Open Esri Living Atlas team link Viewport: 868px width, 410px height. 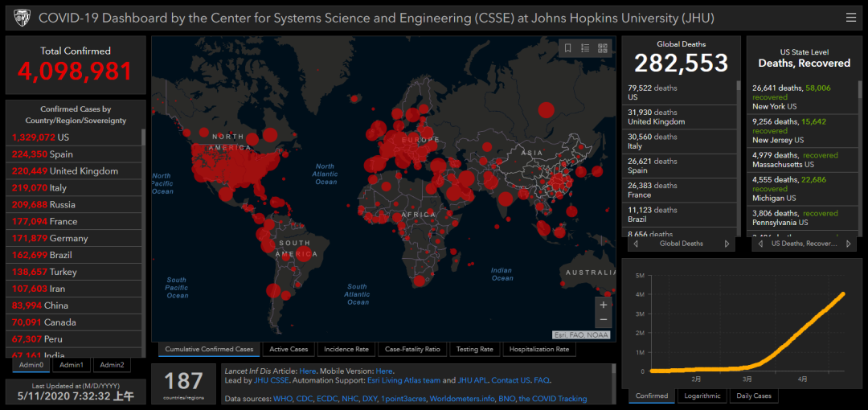click(x=403, y=380)
